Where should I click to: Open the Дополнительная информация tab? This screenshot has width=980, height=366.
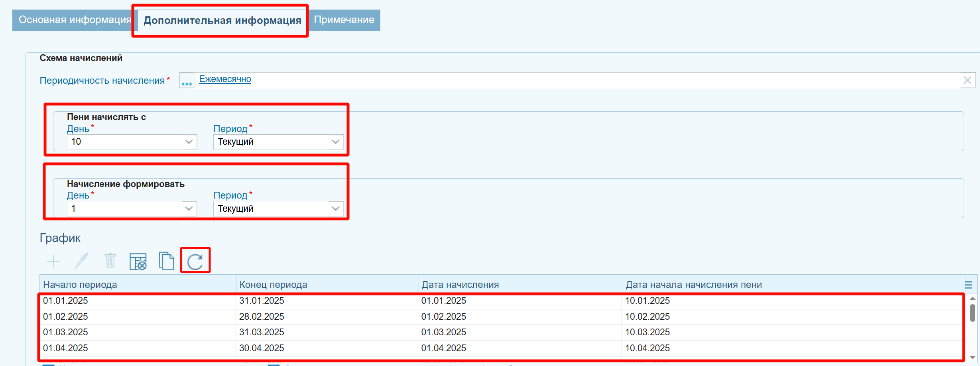coord(222,20)
